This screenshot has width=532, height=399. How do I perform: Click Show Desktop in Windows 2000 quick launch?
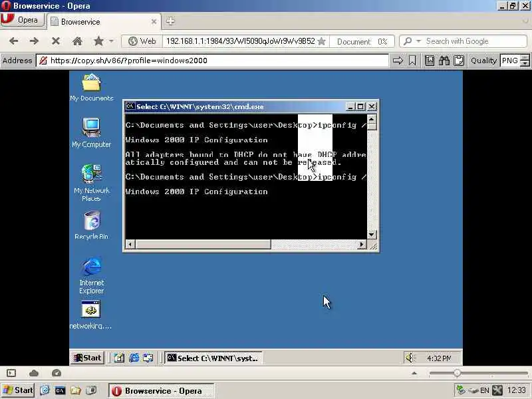point(119,358)
